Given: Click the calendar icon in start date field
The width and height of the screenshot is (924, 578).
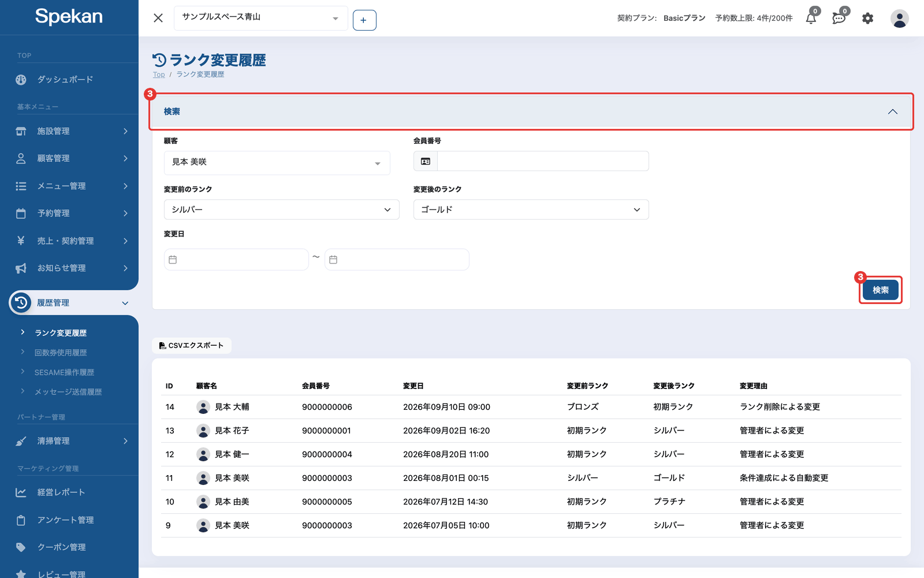Looking at the screenshot, I should click(173, 260).
